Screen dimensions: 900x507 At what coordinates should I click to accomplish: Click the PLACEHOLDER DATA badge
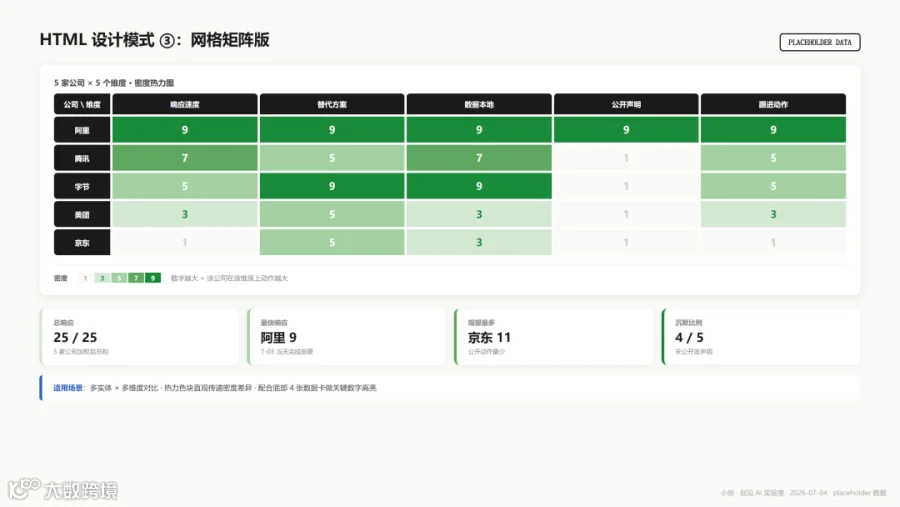820,42
